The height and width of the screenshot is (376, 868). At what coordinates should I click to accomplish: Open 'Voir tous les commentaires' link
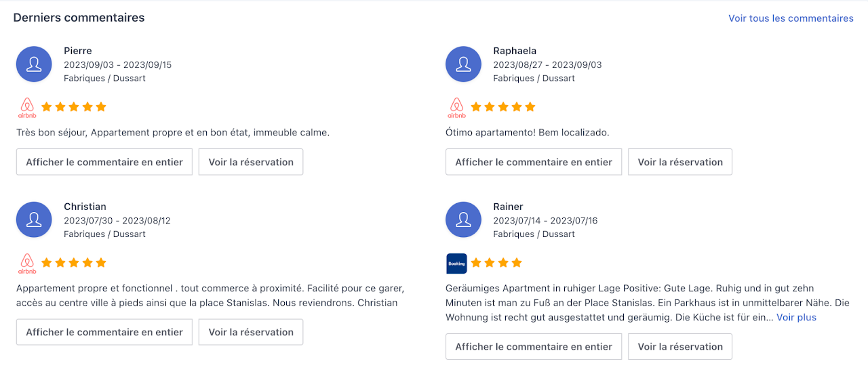tap(791, 18)
